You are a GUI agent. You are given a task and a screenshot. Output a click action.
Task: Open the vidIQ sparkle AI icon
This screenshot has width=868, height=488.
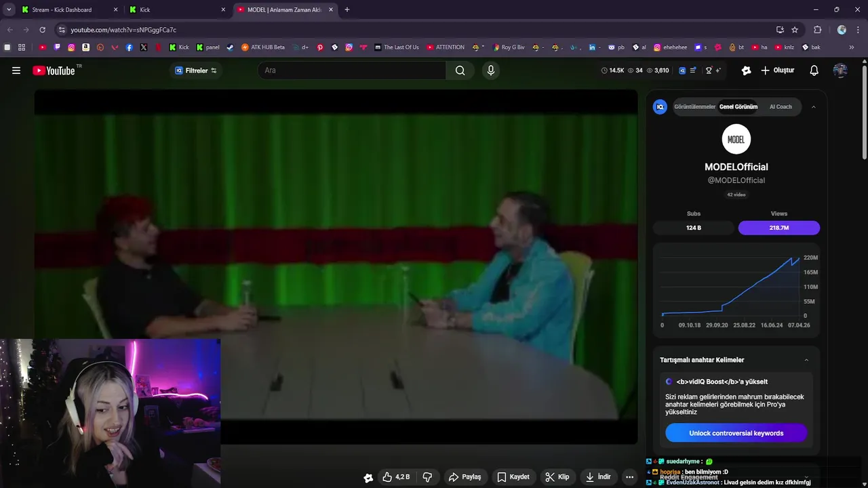(718, 70)
